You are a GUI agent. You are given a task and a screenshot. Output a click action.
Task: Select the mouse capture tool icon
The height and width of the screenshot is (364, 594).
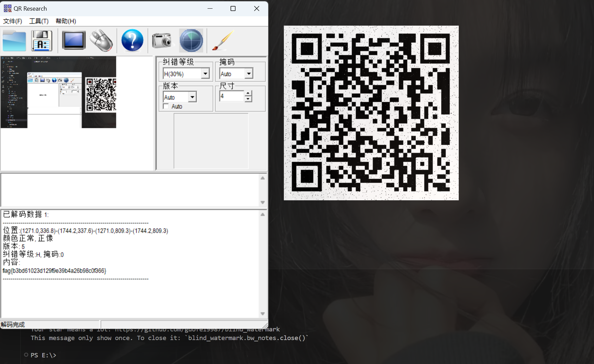pos(102,41)
